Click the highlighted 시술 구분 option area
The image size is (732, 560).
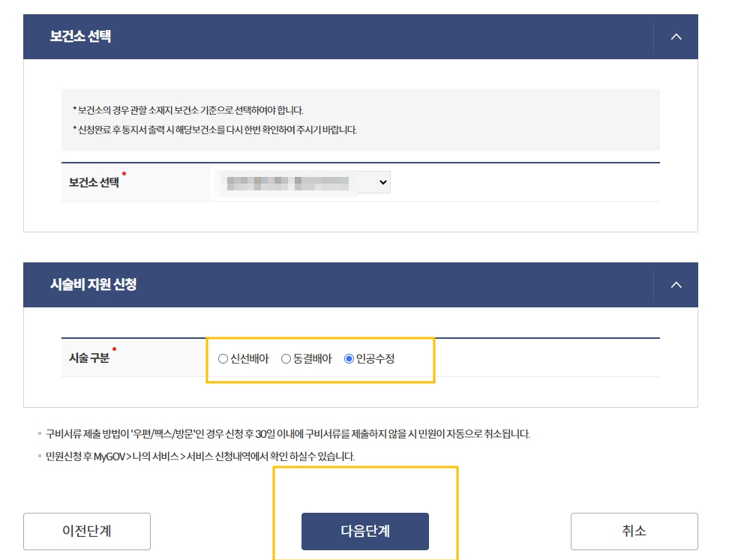point(322,360)
